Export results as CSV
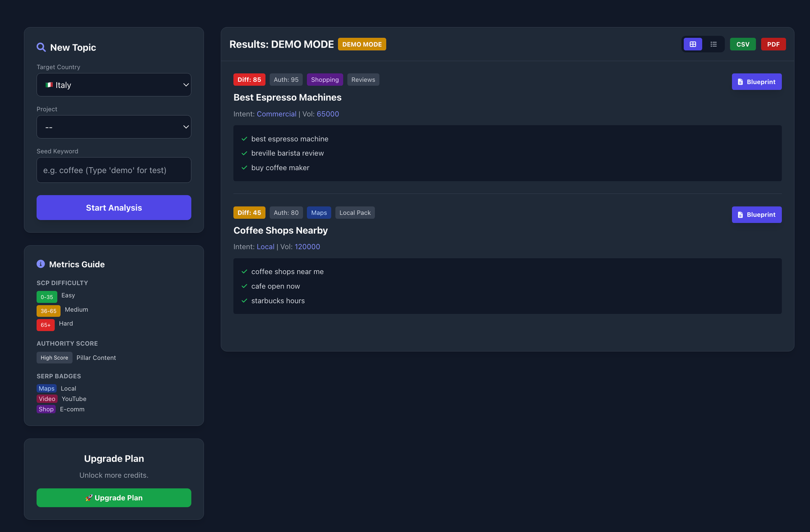Viewport: 810px width, 532px height. tap(743, 44)
